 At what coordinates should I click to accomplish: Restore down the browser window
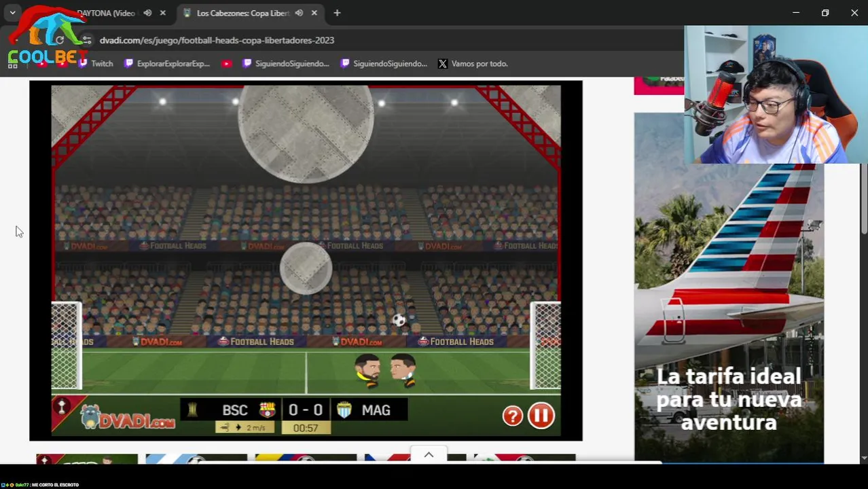(825, 13)
